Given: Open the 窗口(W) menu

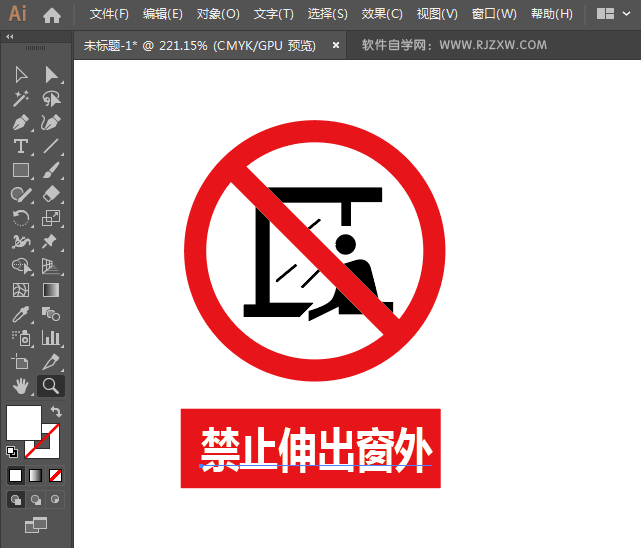Looking at the screenshot, I should [x=494, y=14].
